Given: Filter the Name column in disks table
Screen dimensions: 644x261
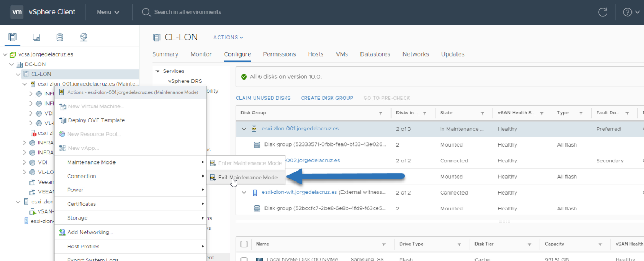Looking at the screenshot, I should 383,244.
